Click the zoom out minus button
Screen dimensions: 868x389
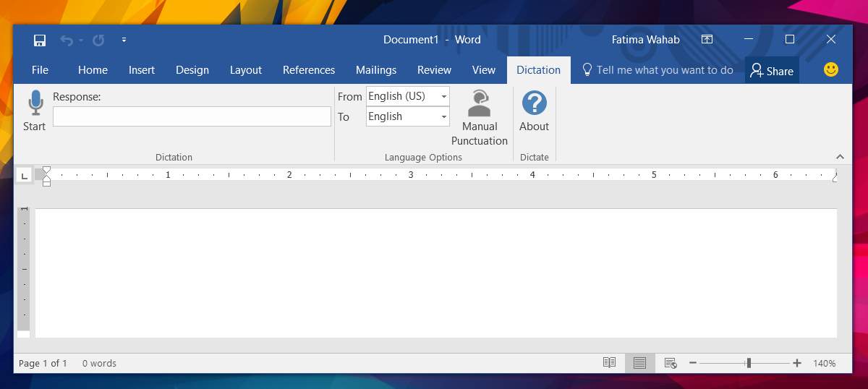click(693, 363)
